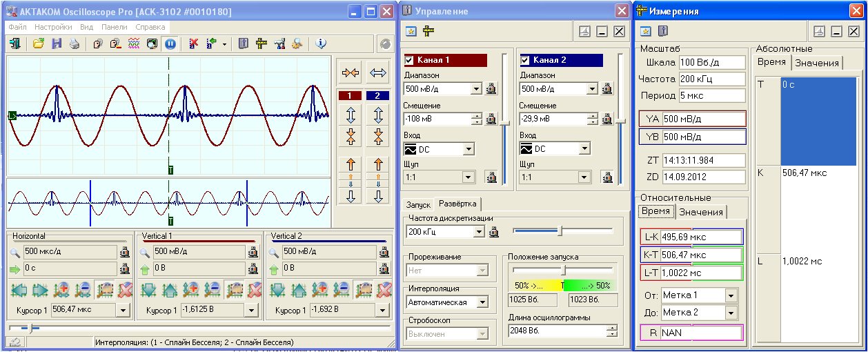
Task: Click the blue info icon in toolbar
Action: click(320, 43)
